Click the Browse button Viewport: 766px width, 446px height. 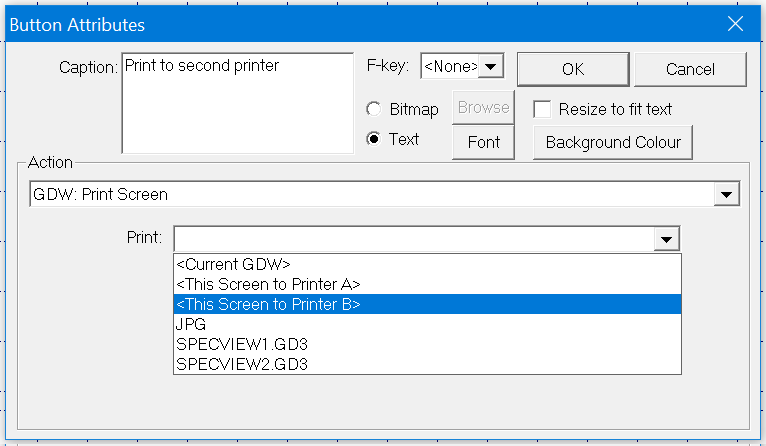pyautogui.click(x=484, y=108)
